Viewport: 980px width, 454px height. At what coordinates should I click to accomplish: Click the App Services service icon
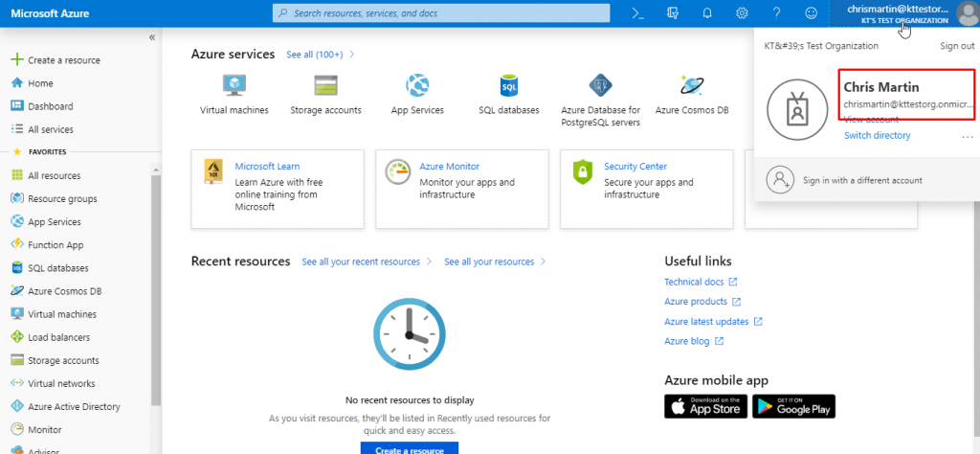point(417,84)
